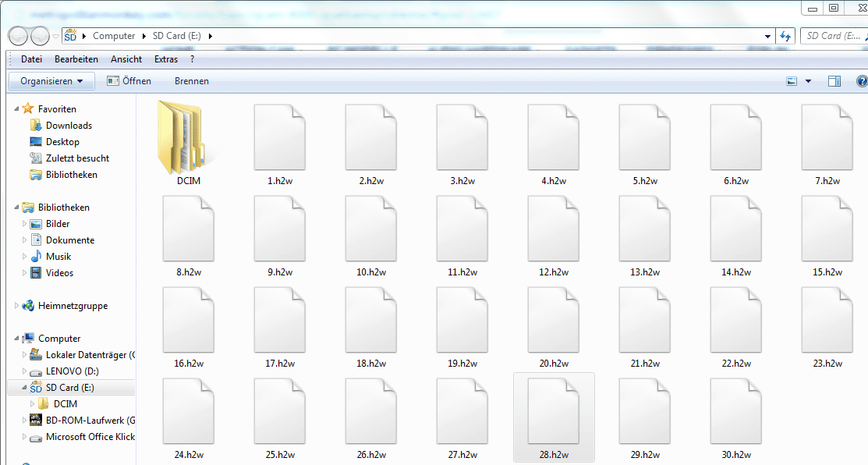Click the Öffnen button
The image size is (868, 465).
tap(129, 81)
